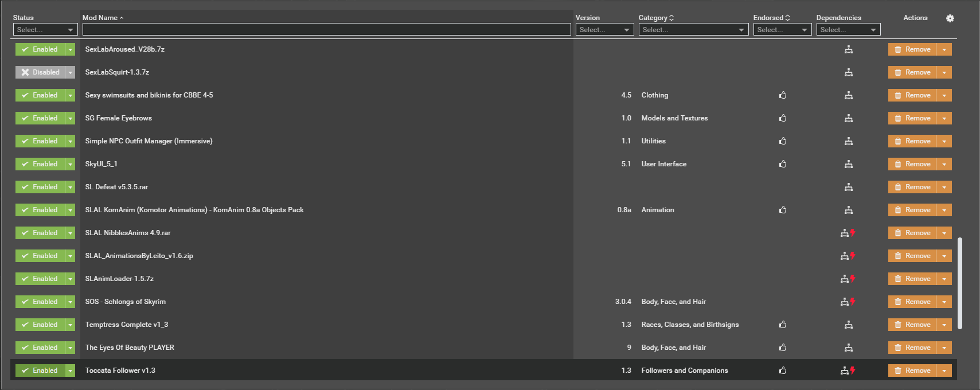Remove SLAL_AnimationsByLeito_v1.6.zip mod
The image size is (980, 390).
tap(912, 256)
